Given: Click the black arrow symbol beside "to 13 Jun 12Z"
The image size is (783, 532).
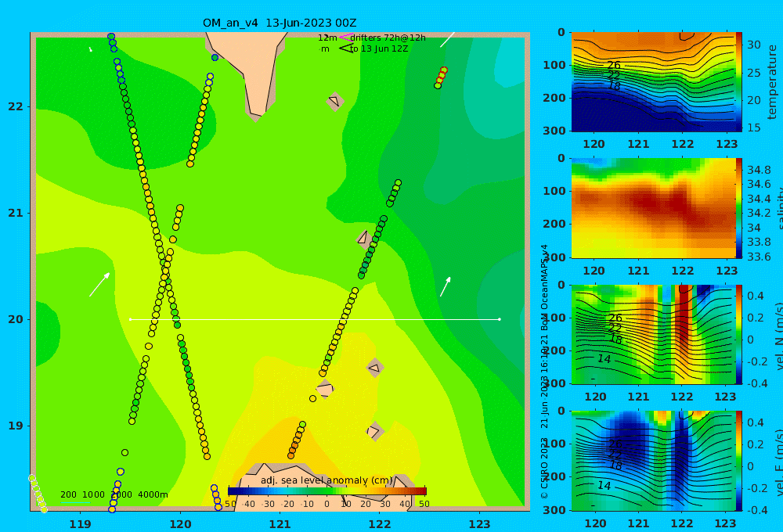Looking at the screenshot, I should coord(345,48).
